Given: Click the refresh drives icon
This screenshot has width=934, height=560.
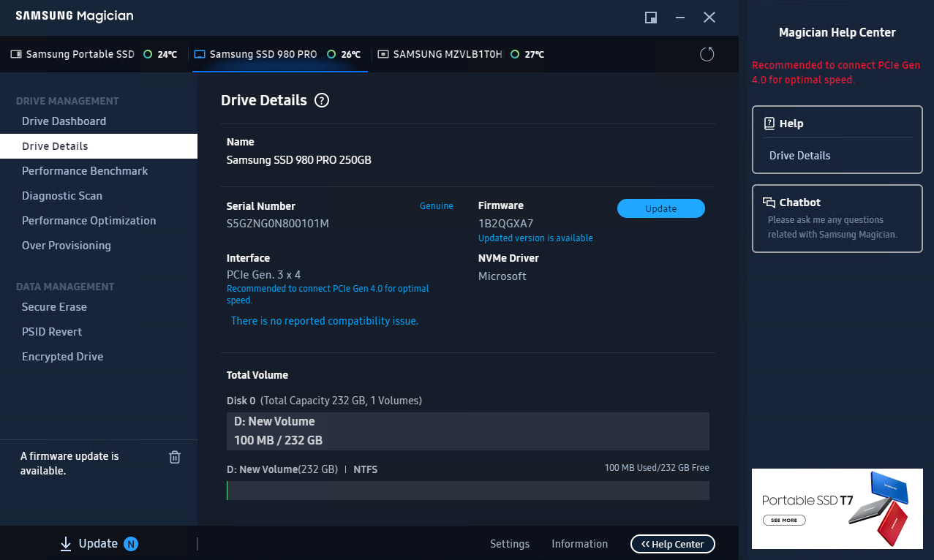Looking at the screenshot, I should click(707, 54).
